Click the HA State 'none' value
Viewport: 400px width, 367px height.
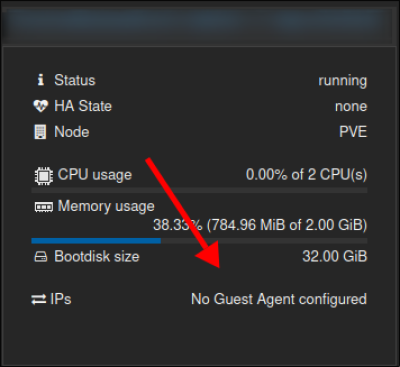click(351, 106)
